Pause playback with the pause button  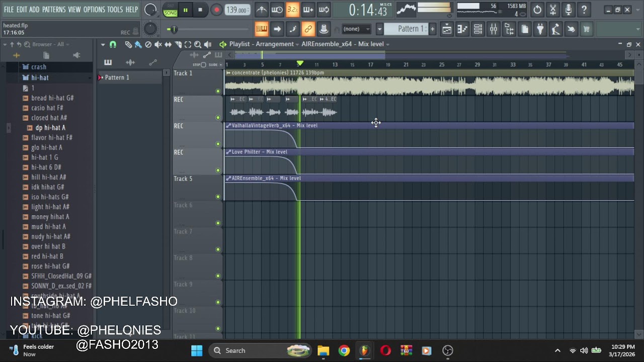point(185,10)
